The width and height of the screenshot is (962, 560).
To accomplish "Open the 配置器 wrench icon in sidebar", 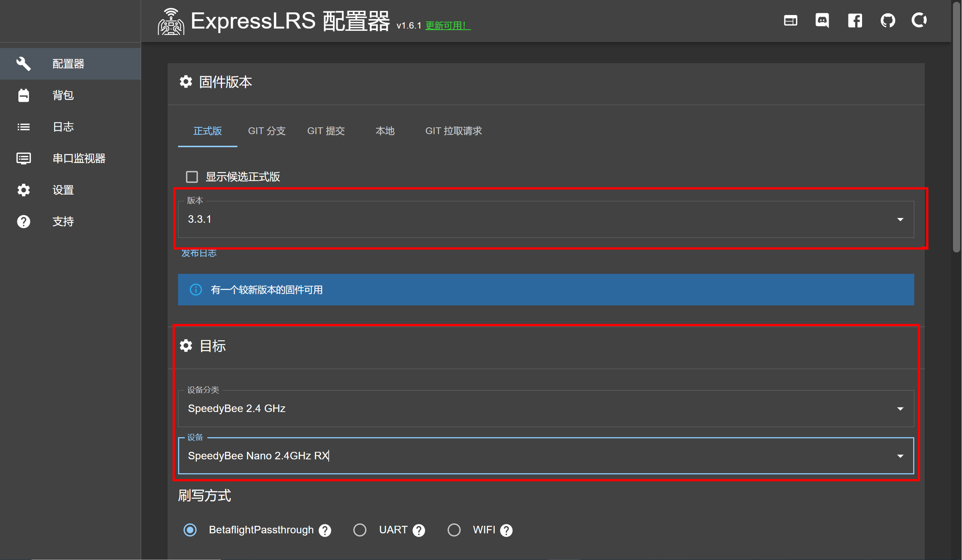I will pos(23,64).
